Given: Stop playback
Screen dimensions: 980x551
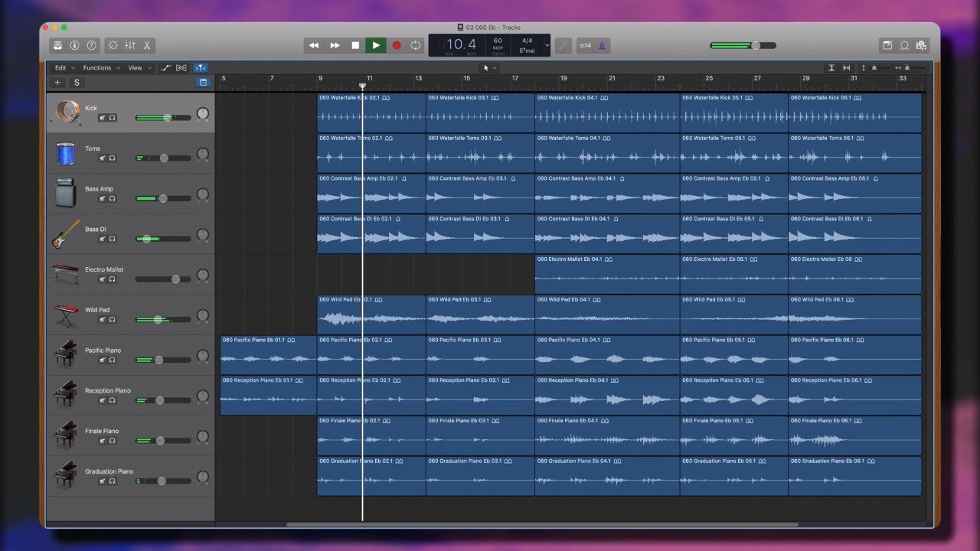Looking at the screenshot, I should tap(355, 45).
